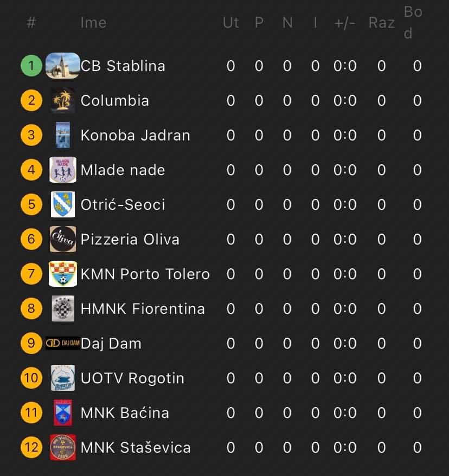Tap the yellow position 12 badge
449x476 pixels.
pyautogui.click(x=31, y=447)
